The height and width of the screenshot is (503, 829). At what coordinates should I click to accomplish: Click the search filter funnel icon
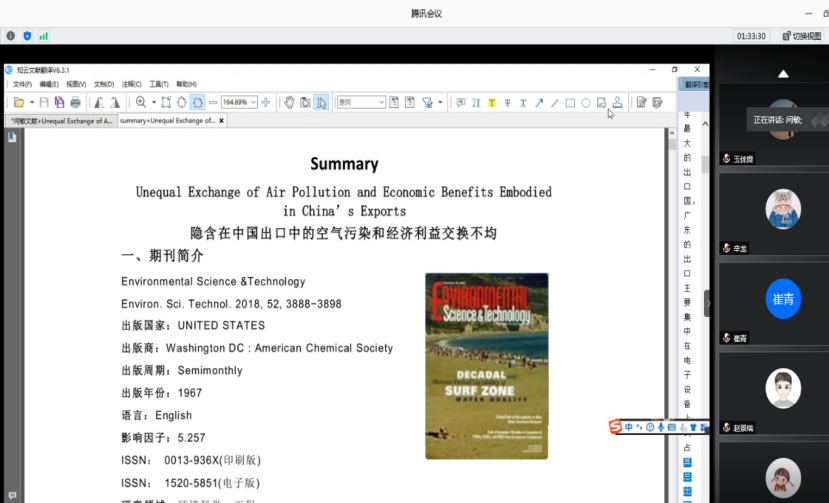tap(427, 102)
